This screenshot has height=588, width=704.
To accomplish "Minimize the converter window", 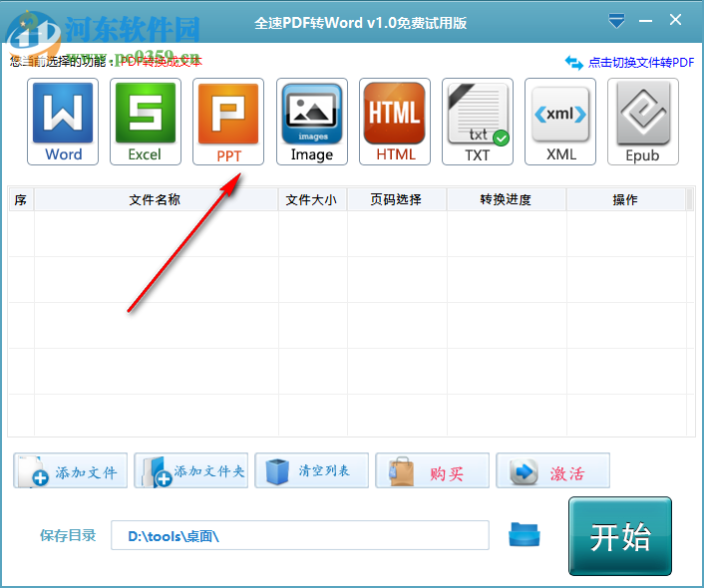I will (x=645, y=21).
